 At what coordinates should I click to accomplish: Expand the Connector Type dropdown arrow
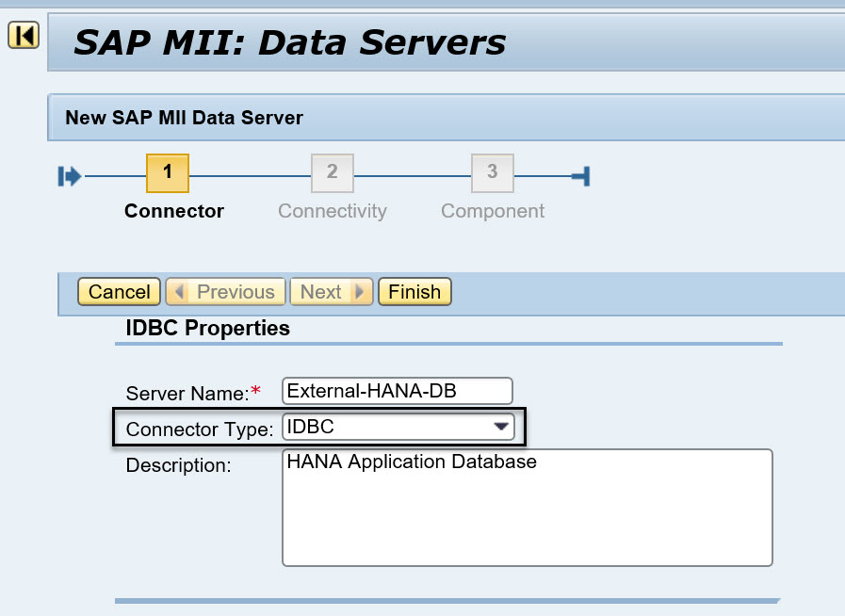pos(501,428)
